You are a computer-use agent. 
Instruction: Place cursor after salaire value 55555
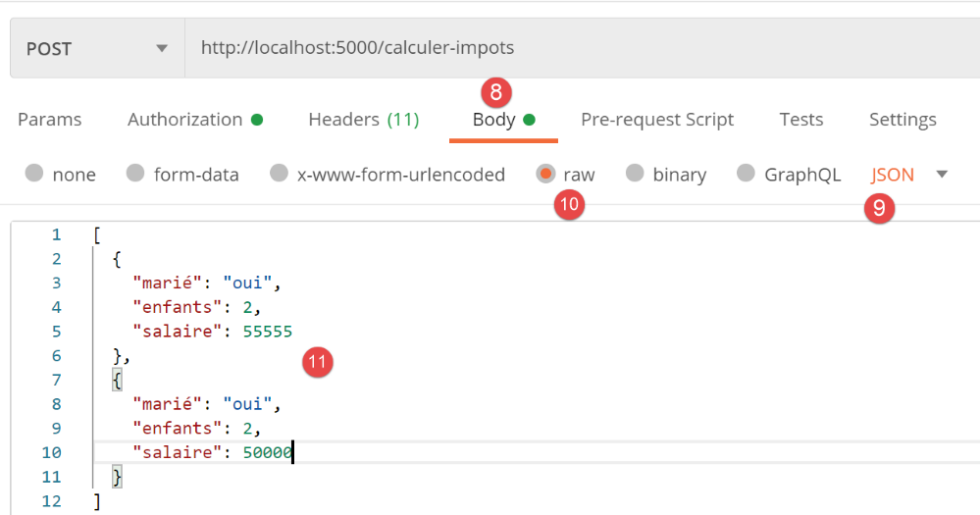293,332
